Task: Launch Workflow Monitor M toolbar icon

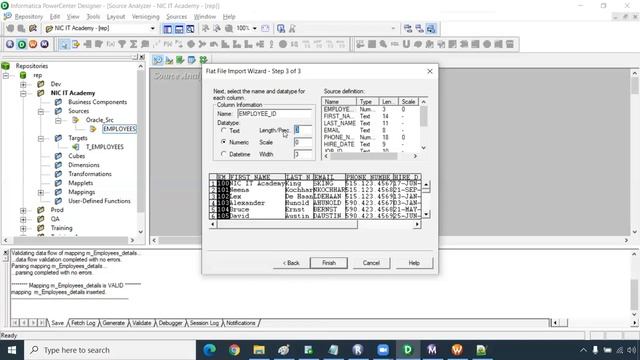Action: point(44,44)
